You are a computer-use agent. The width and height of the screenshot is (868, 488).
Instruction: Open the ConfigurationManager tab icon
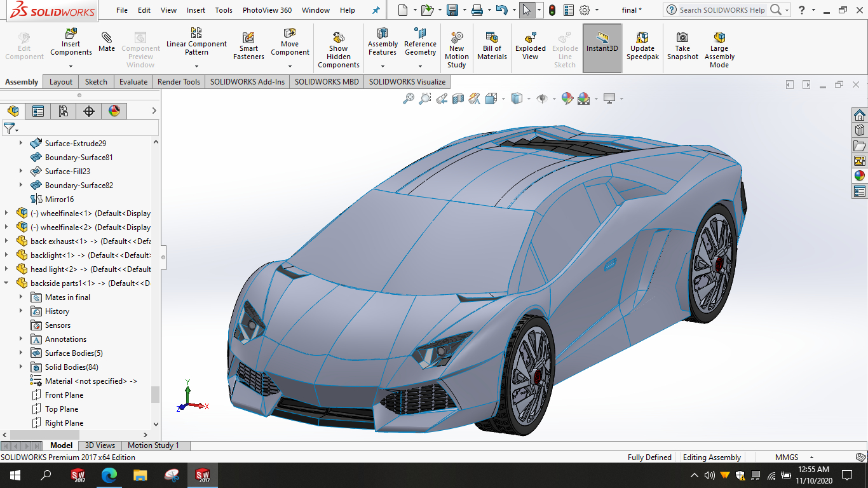[64, 111]
